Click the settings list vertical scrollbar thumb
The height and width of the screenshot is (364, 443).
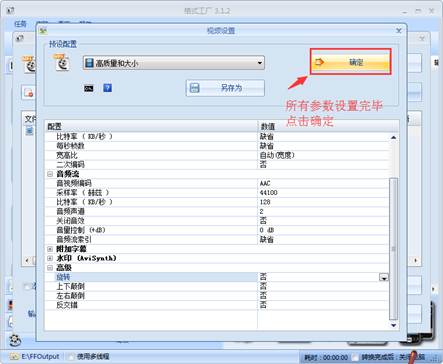(x=393, y=248)
